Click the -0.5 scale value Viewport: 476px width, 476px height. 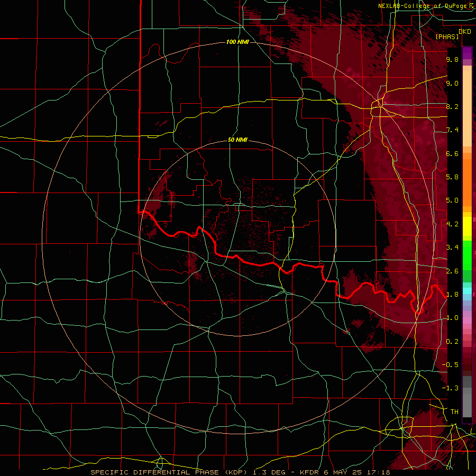[450, 365]
